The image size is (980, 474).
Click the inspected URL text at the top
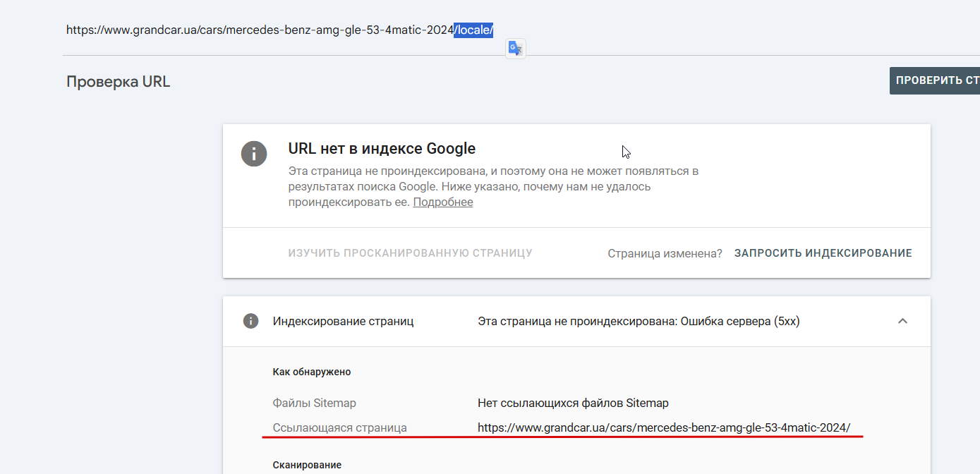(279, 30)
